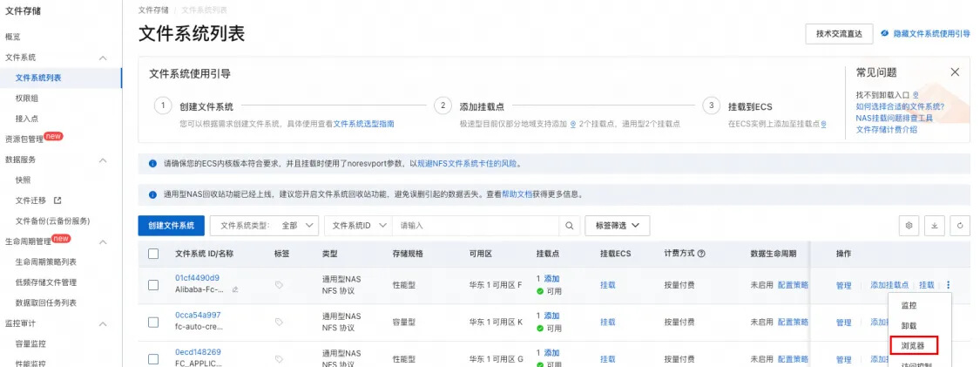Select 浏览器 in the dropdown menu

coord(913,345)
